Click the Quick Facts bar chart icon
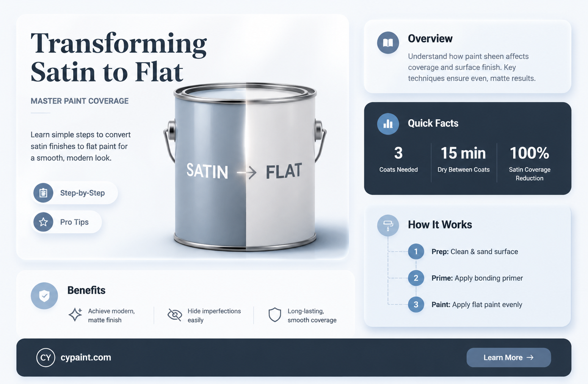Image resolution: width=588 pixels, height=384 pixels. tap(388, 123)
